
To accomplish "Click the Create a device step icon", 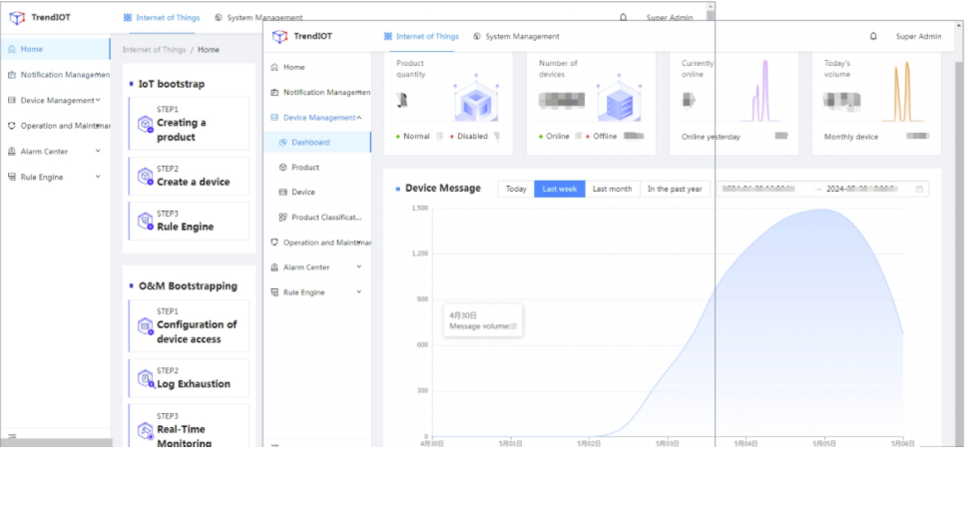I will tap(146, 177).
